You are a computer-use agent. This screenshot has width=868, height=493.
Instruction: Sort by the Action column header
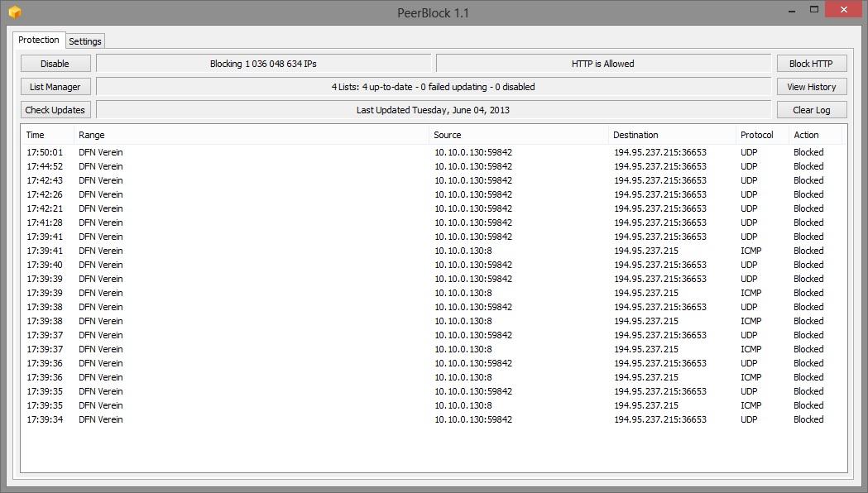pyautogui.click(x=815, y=135)
